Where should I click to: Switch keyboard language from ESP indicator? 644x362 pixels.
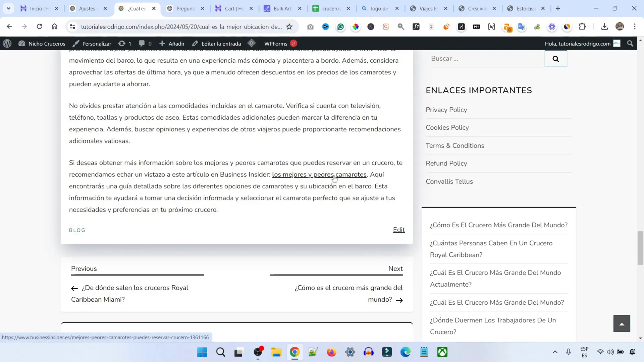click(585, 352)
